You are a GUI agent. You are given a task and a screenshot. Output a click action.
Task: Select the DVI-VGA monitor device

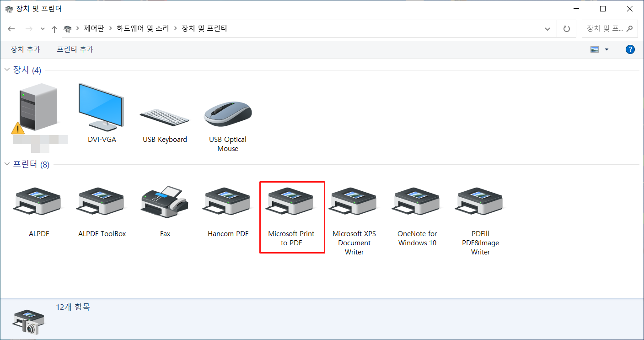click(x=102, y=113)
